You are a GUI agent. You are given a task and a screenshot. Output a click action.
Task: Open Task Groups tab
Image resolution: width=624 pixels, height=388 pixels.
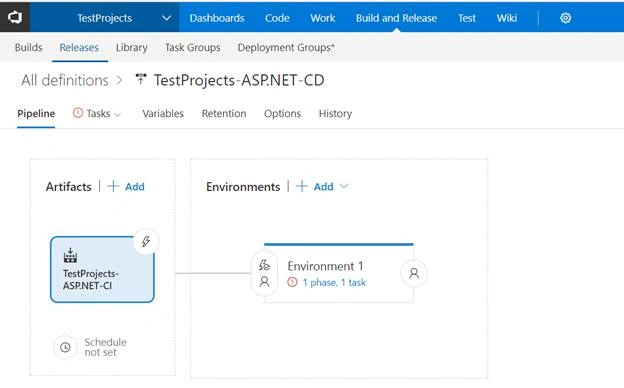[193, 47]
